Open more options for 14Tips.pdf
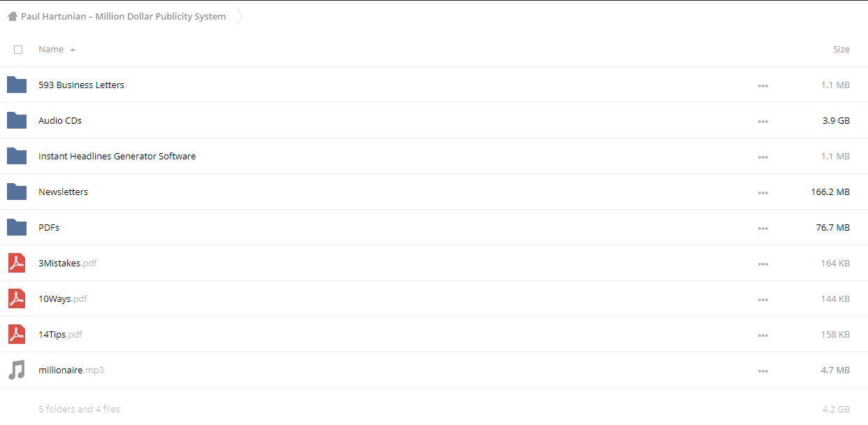868x425 pixels. point(763,335)
